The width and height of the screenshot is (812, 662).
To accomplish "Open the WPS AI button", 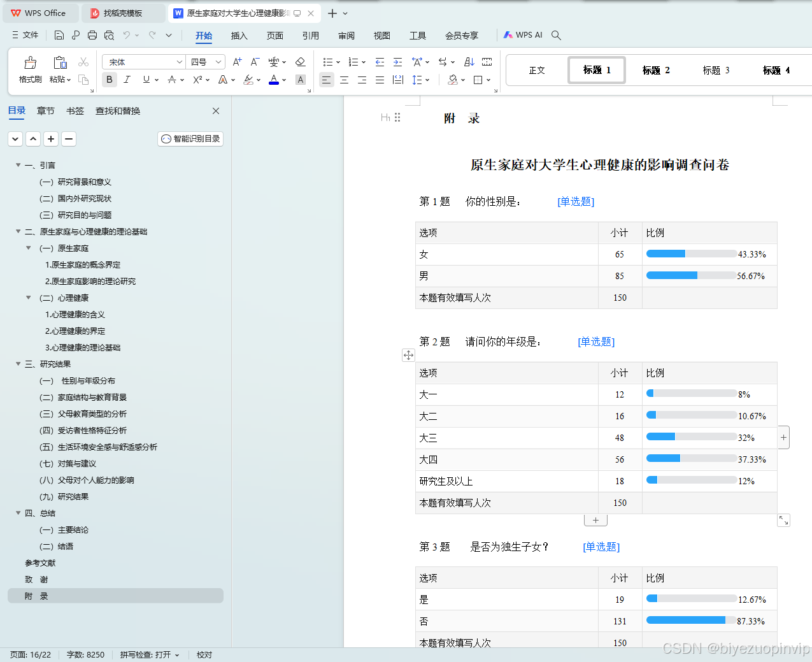I will (523, 35).
